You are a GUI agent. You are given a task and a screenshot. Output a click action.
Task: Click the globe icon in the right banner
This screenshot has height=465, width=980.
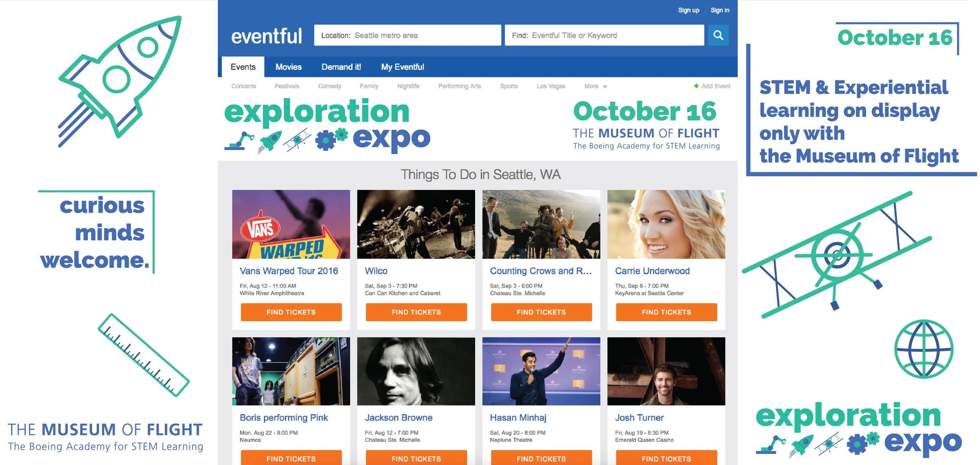pos(924,349)
